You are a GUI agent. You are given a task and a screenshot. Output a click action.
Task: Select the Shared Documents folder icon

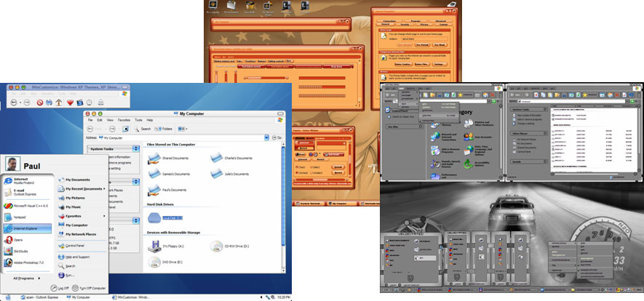point(154,158)
